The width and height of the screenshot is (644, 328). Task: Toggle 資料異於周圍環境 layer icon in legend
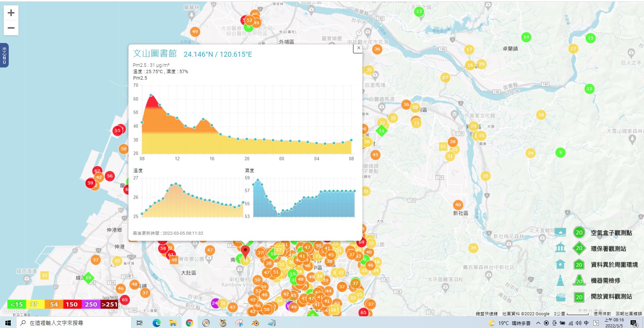[x=560, y=264]
